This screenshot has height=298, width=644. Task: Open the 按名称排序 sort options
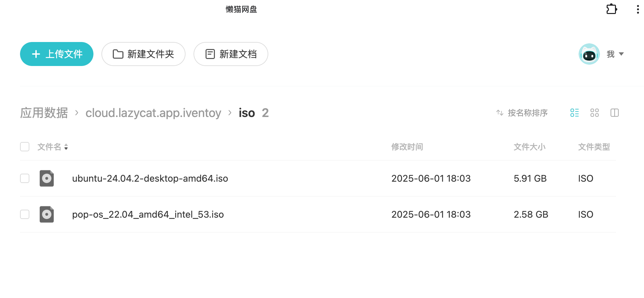coord(522,113)
